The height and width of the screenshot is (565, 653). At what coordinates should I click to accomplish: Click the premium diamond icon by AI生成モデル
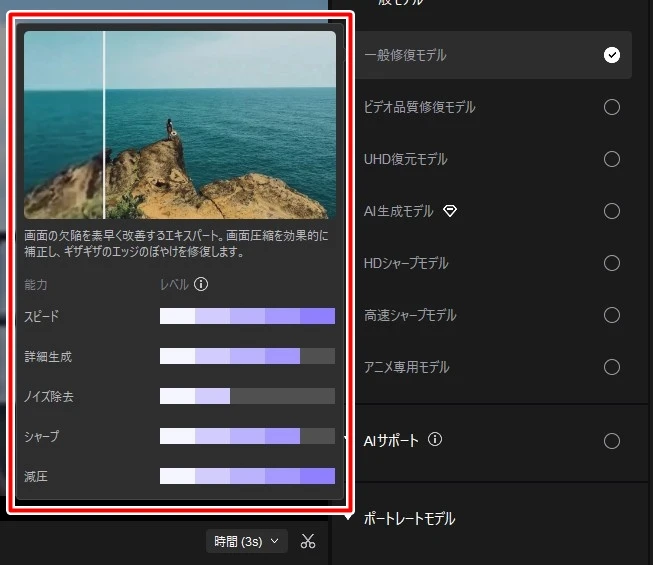pyautogui.click(x=450, y=211)
